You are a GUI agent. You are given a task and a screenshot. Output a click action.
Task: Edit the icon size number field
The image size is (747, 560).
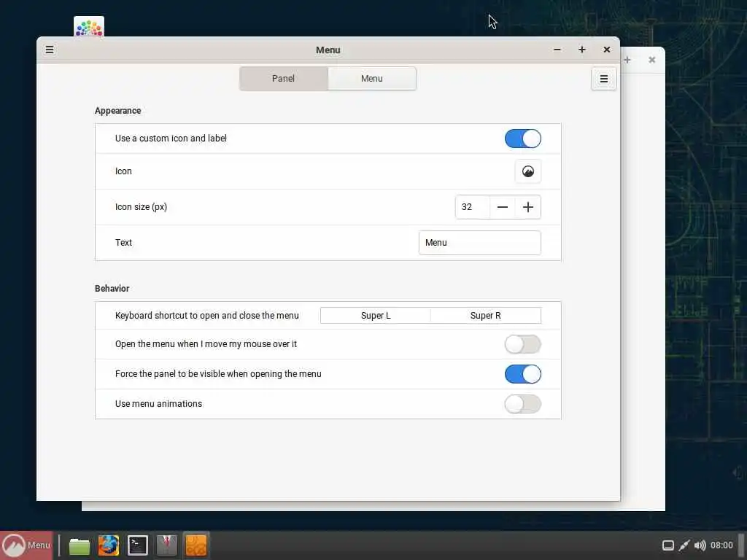tap(472, 207)
